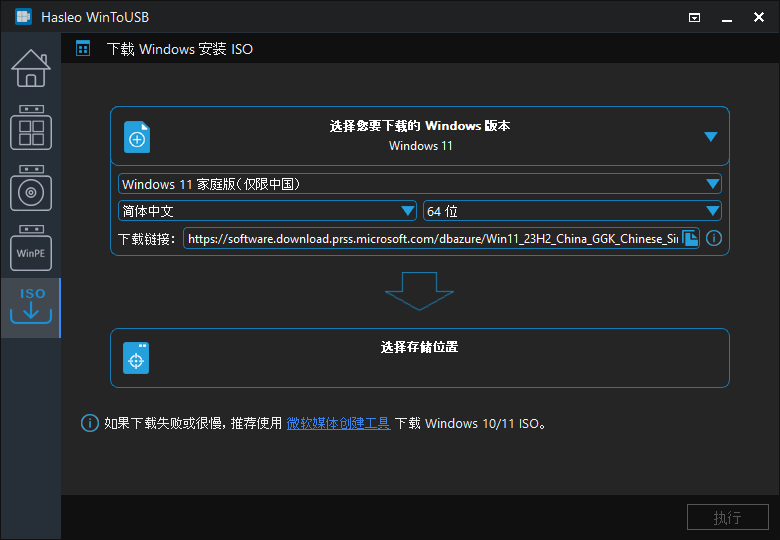Open 微软媒体创建工具 link

(x=338, y=423)
